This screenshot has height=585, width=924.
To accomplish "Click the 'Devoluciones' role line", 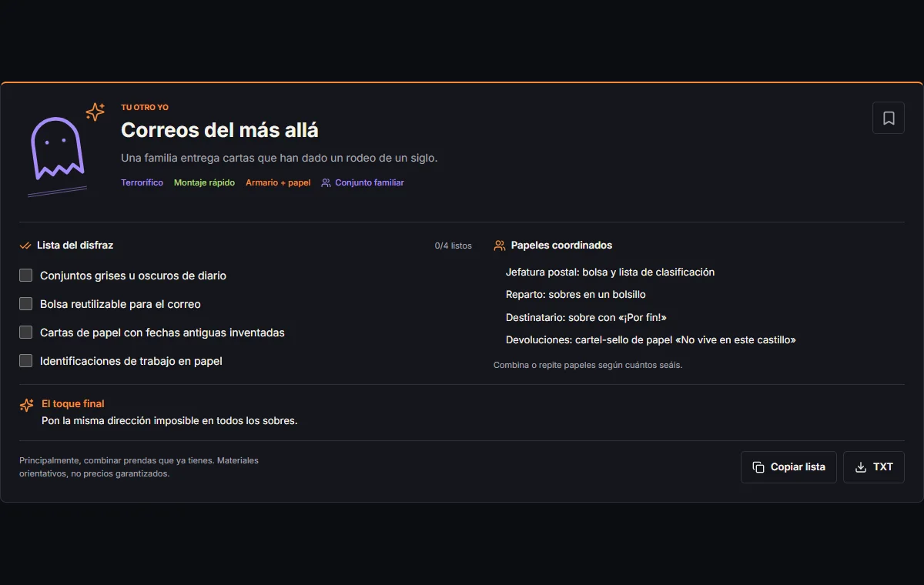I will [x=651, y=339].
